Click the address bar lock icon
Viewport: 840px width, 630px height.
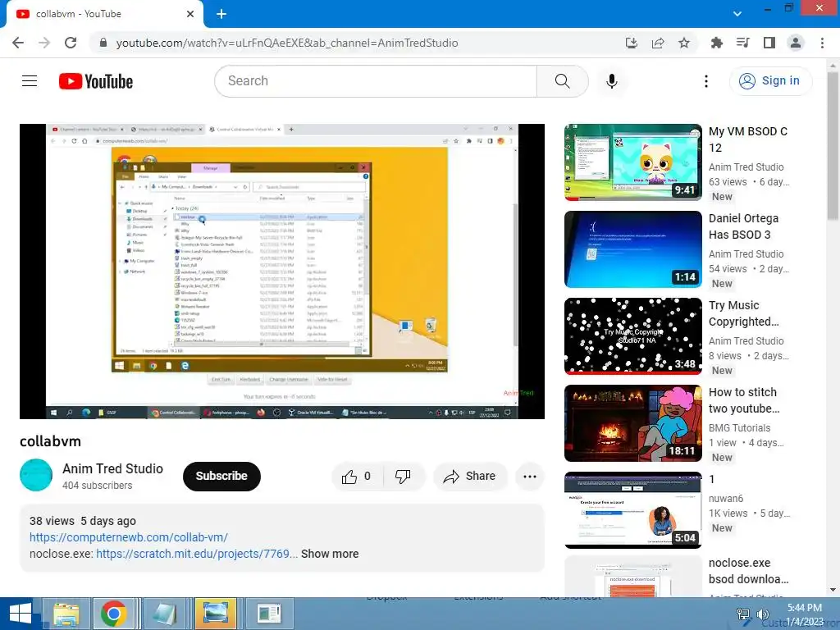click(x=103, y=43)
